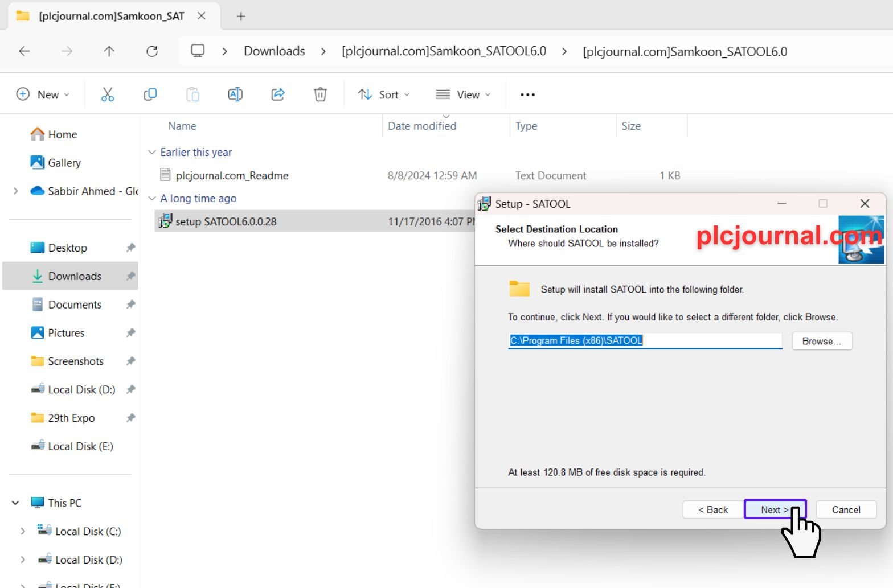The height and width of the screenshot is (588, 893).
Task: Sort by the Size column header
Action: pos(631,126)
